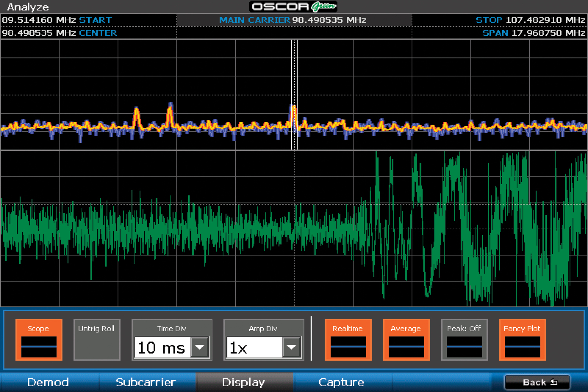Screen dimensions: 588x392
Task: Enable the Realtime trace button
Action: click(348, 339)
